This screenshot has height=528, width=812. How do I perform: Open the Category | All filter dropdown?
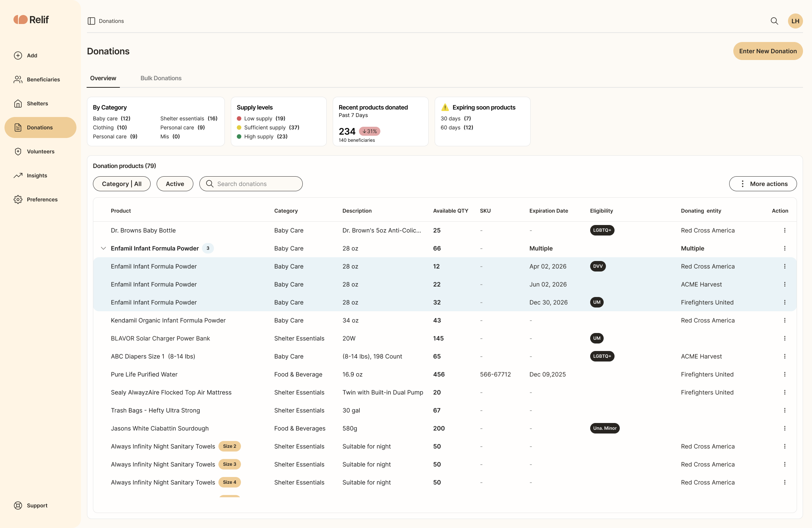tap(122, 184)
